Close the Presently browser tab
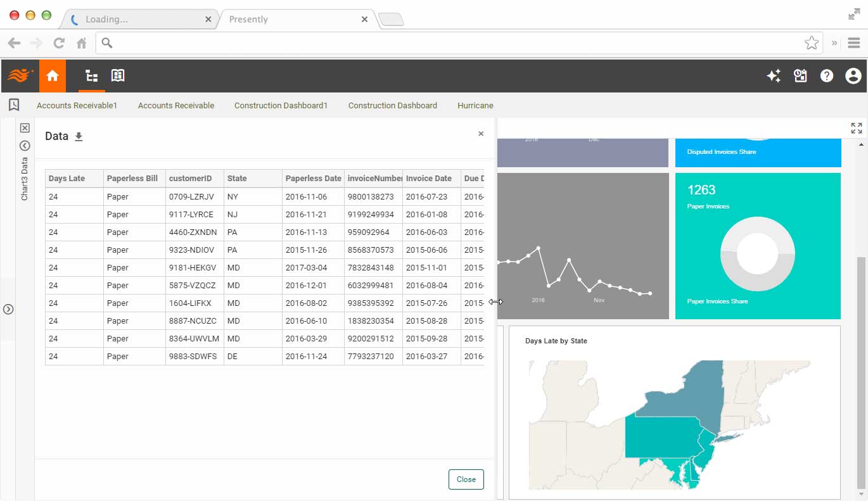 [x=364, y=20]
